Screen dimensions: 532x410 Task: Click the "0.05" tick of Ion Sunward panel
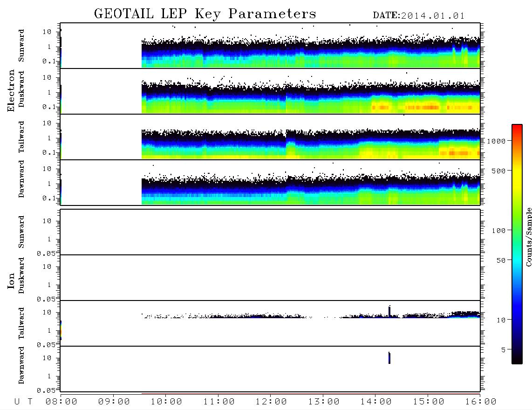tap(46, 253)
